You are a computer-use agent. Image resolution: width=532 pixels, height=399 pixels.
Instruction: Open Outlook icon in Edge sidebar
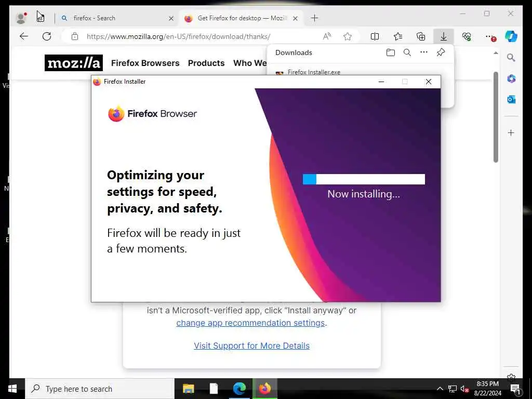pos(511,99)
